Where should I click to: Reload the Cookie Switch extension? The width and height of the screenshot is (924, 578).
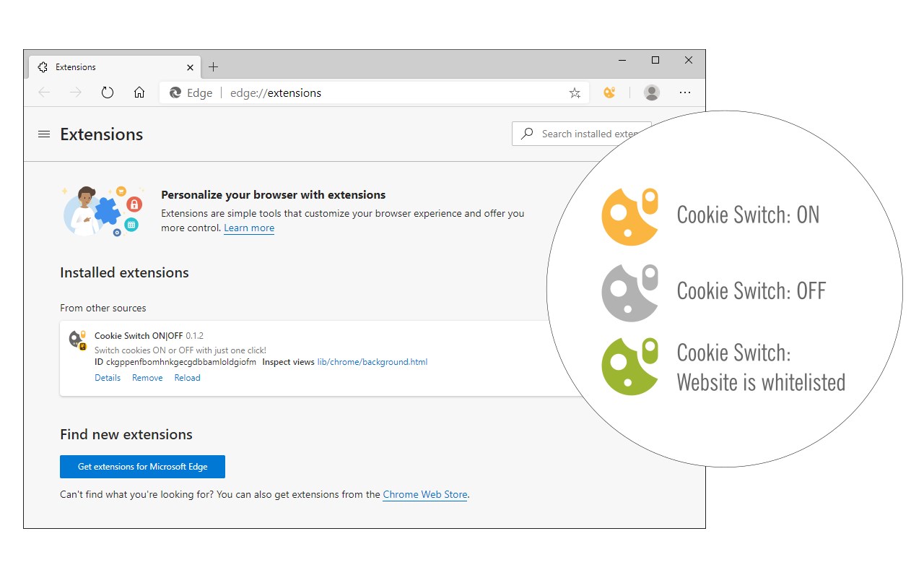(187, 378)
